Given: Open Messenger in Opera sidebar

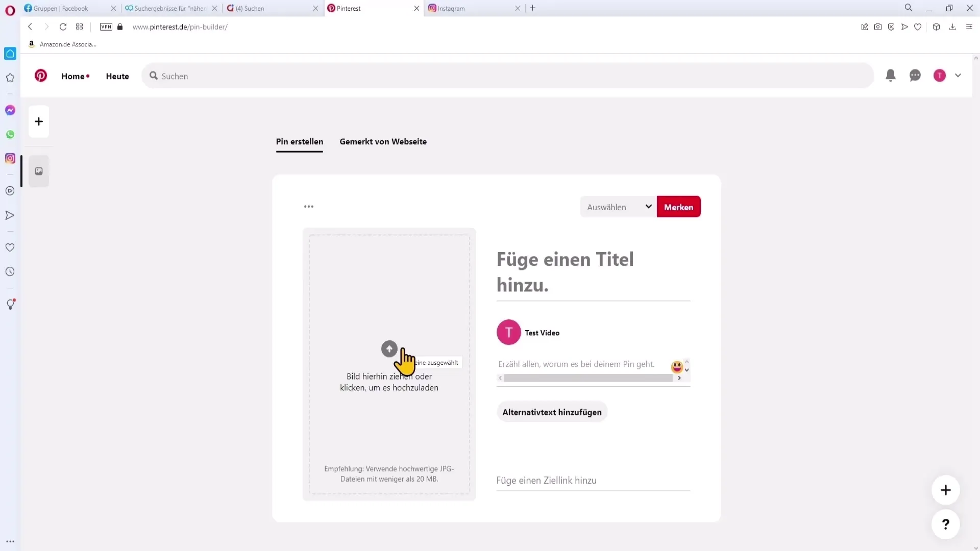Looking at the screenshot, I should tap(10, 110).
